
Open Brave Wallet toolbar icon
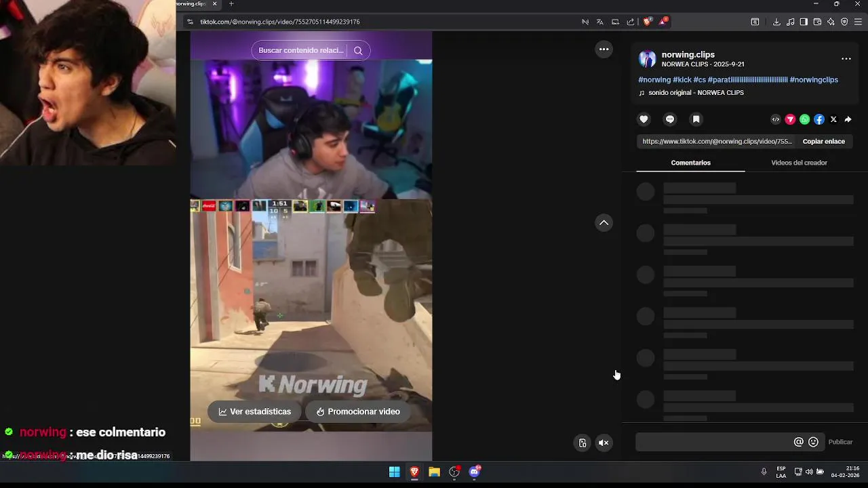(x=817, y=22)
